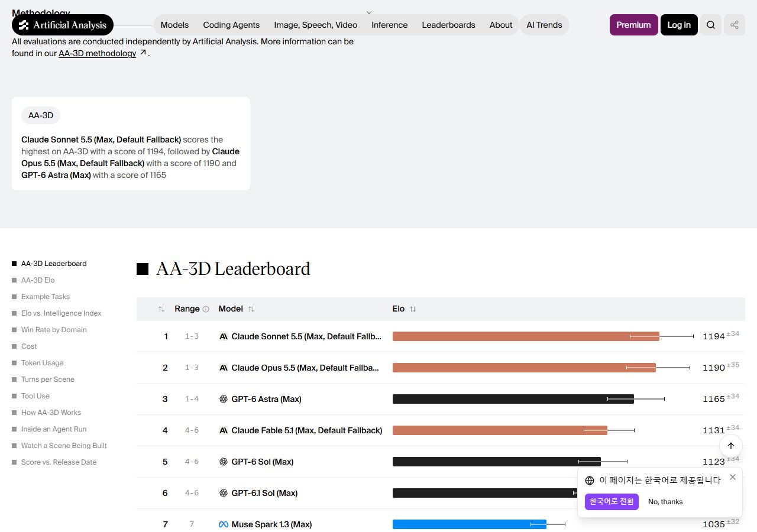Viewport: 757px width, 532px height.
Task: Go to AI Trends page
Action: (x=545, y=25)
